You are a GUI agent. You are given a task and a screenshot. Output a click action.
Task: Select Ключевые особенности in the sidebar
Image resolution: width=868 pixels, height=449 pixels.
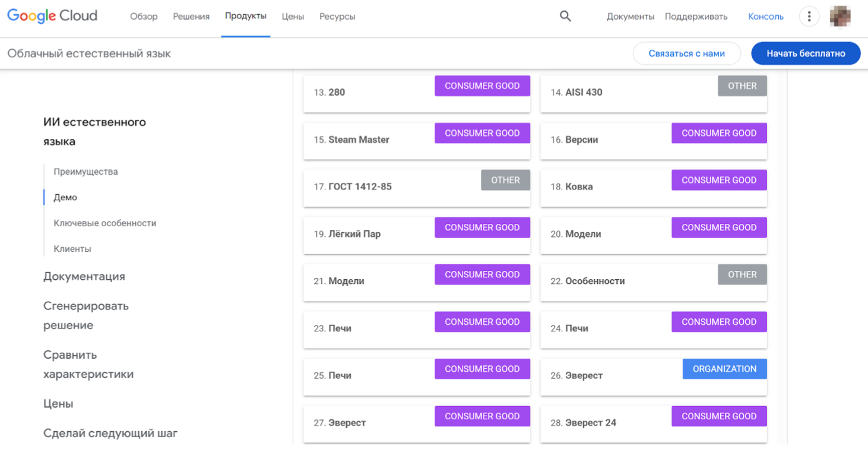tap(104, 223)
